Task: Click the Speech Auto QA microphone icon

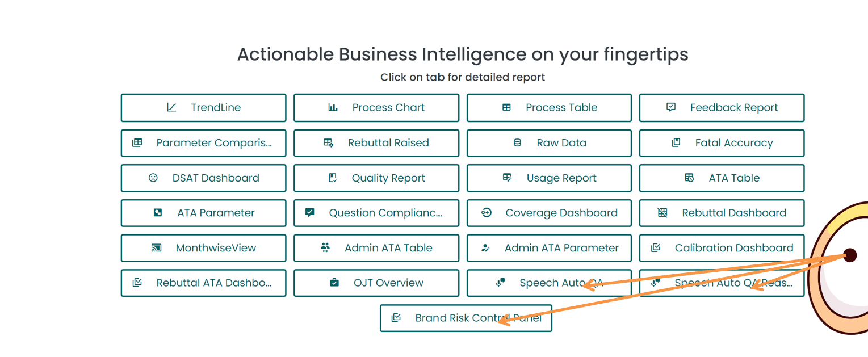Action: tap(500, 283)
